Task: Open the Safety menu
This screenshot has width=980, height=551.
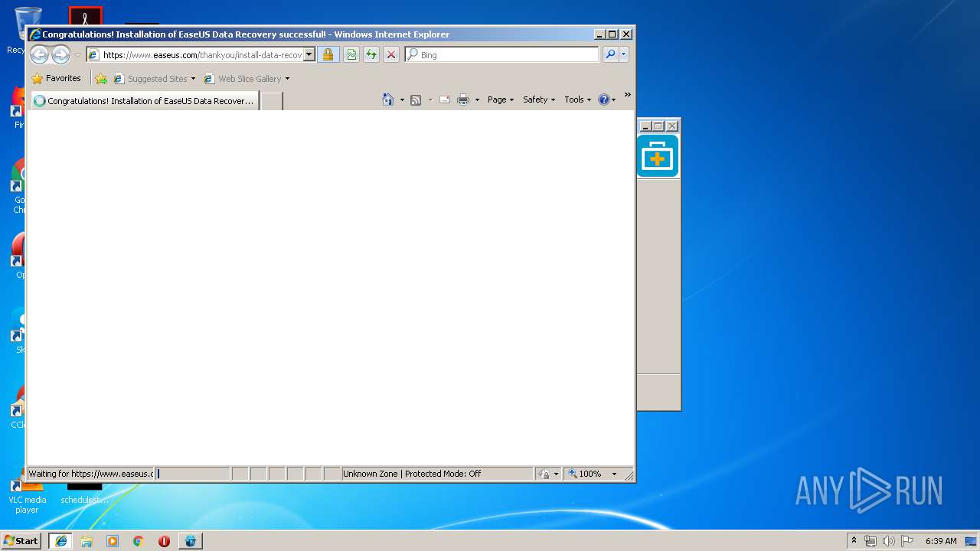Action: point(539,99)
